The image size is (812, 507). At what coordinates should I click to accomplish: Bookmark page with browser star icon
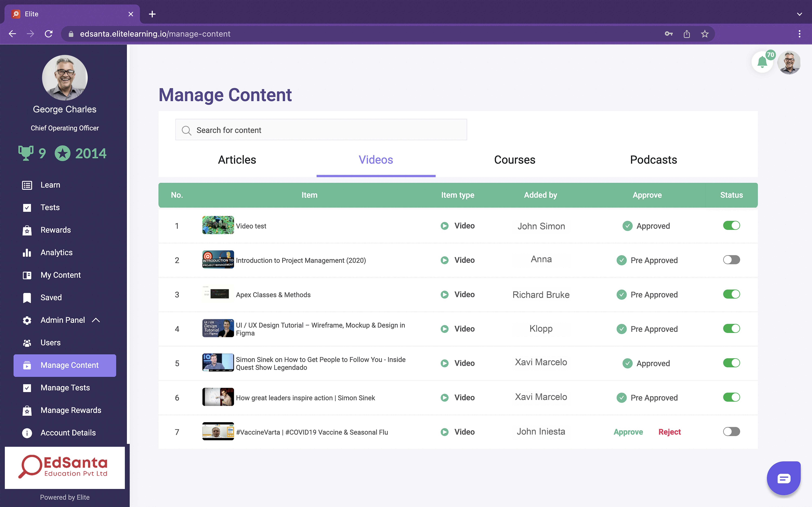[x=705, y=34]
